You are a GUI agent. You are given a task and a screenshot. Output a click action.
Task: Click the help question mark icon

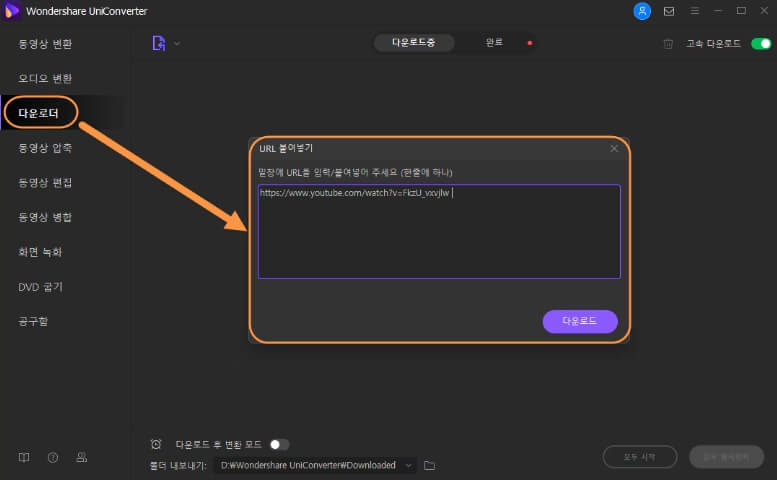tap(53, 457)
